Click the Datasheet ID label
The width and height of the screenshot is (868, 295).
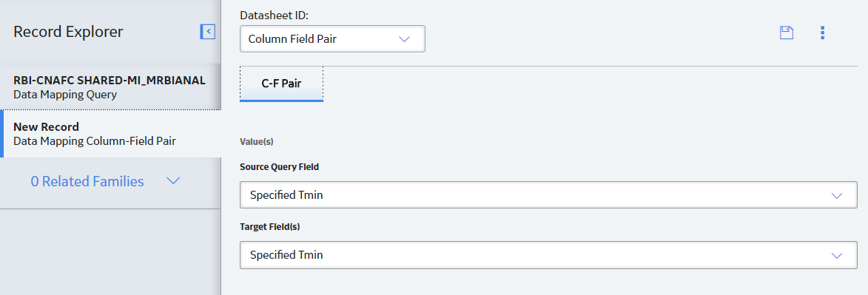[274, 16]
